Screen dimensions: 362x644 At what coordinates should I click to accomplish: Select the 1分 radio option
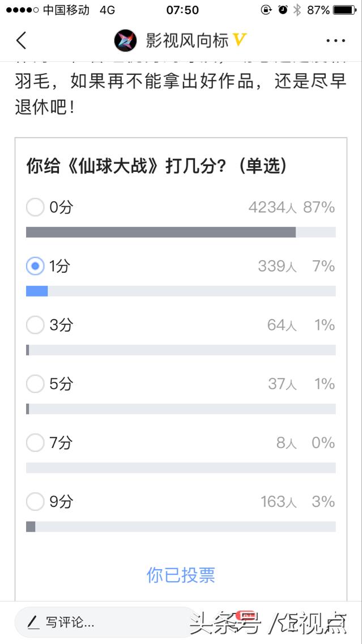35,266
